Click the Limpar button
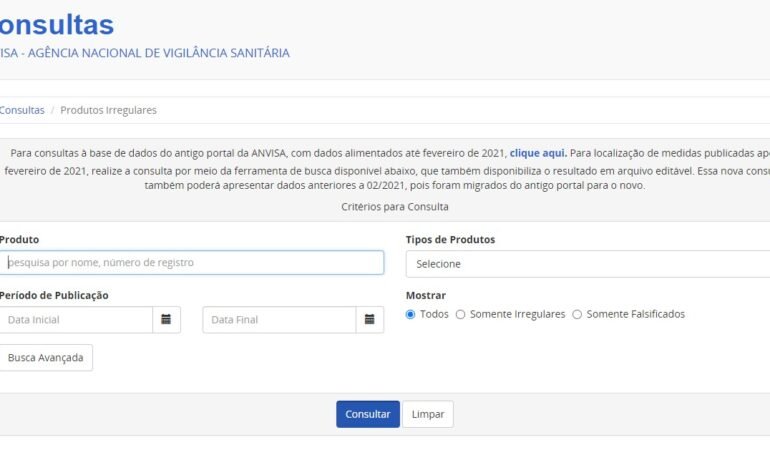Screen dimensions: 770x470 (427, 414)
